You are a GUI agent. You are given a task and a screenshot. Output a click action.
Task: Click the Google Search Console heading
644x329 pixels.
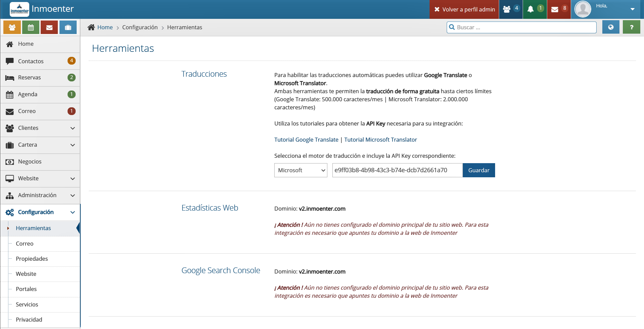[221, 270]
